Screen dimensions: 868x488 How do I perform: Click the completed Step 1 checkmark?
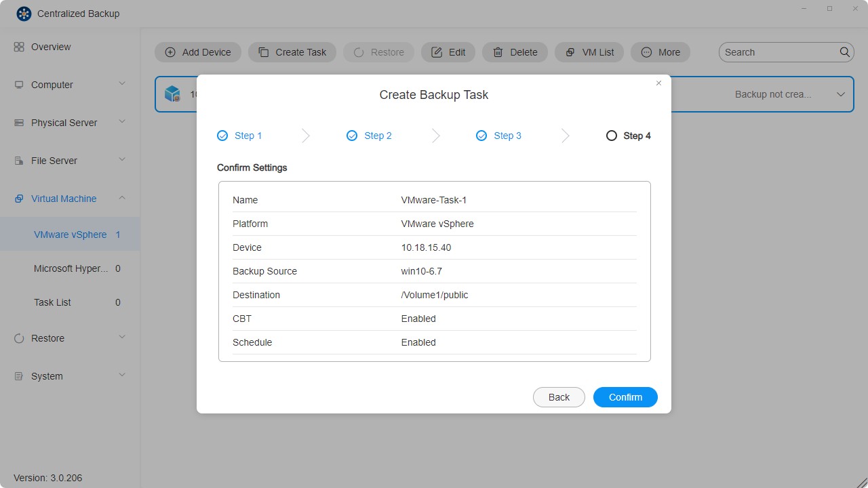click(222, 136)
